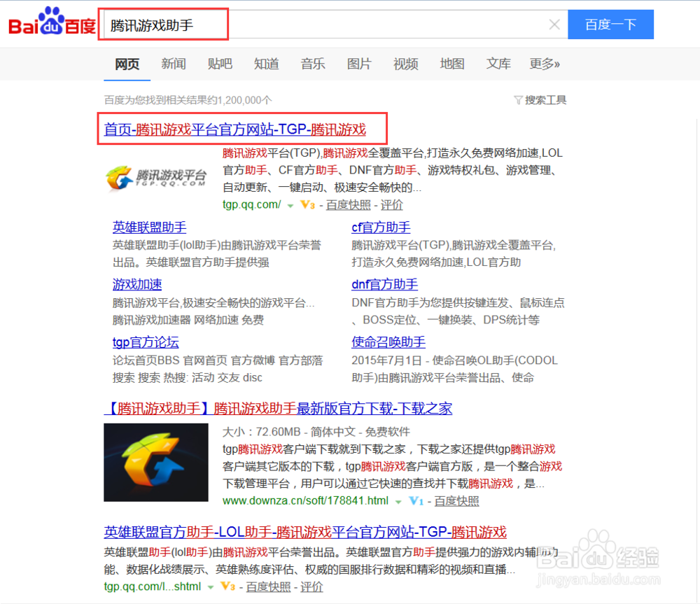Screen dimensions: 700x604
Task: Switch to the 地图 tab
Action: 451,64
